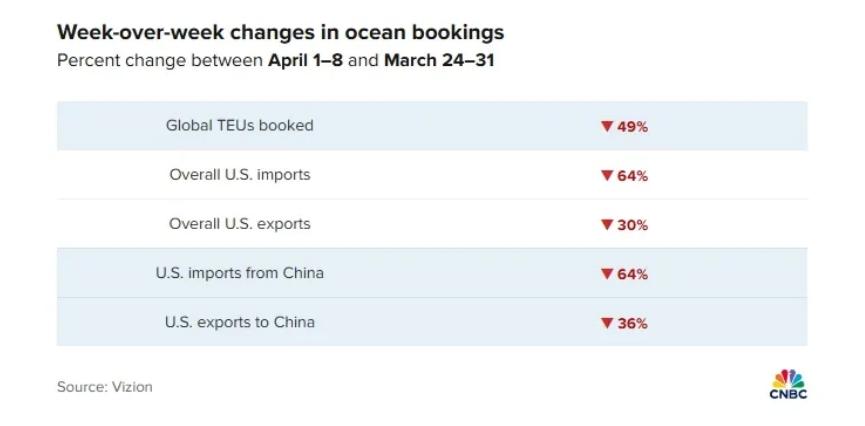Click the Source: Vizion credit text
Screen dimensions: 865x426
104,387
